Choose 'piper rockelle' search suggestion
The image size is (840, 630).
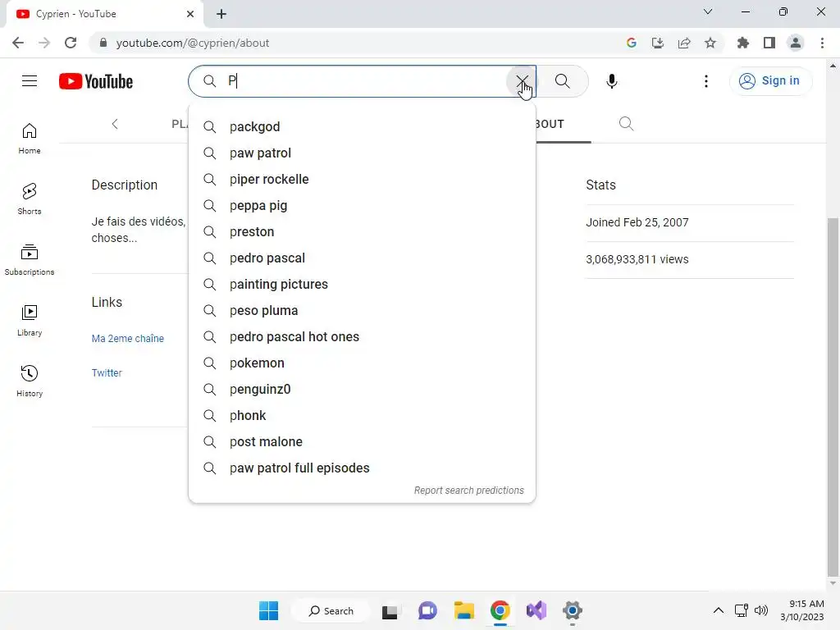[x=362, y=180]
